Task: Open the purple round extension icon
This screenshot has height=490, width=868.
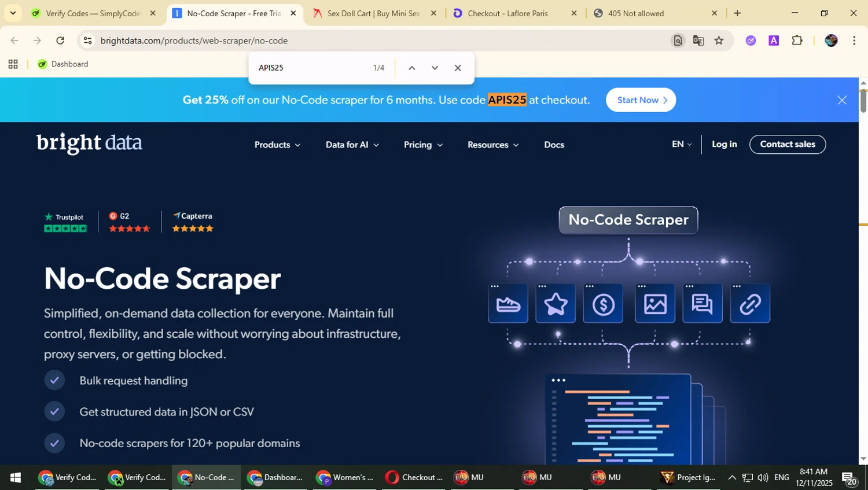Action: pos(751,40)
